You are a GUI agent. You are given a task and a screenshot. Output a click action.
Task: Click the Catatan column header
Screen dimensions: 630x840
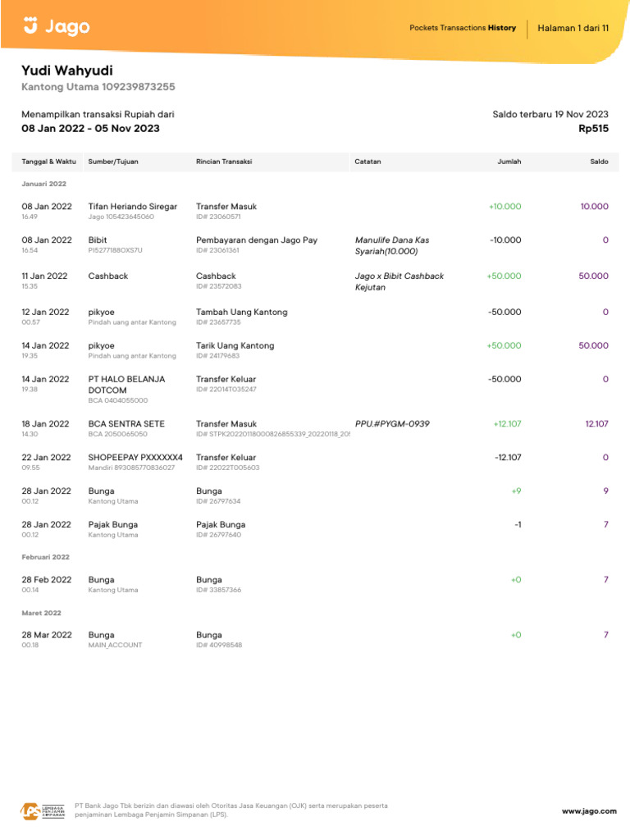point(367,162)
